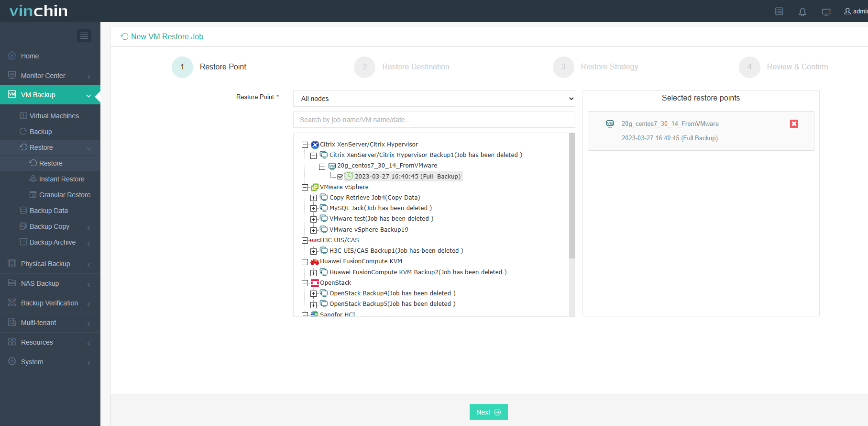Viewport: 868px width, 426px height.
Task: Click the job icon beside VMware vSphere Backup19
Action: coord(324,229)
